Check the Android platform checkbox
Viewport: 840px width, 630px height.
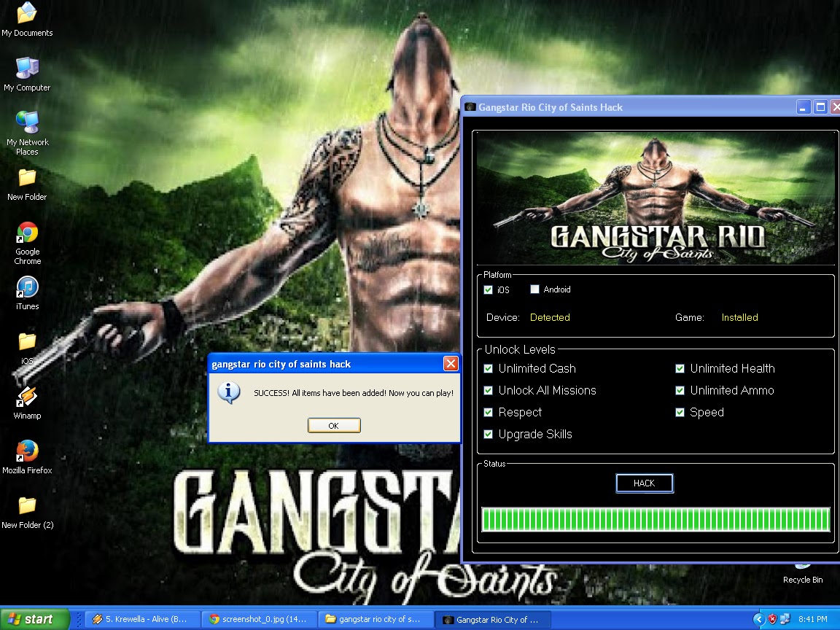pyautogui.click(x=534, y=289)
